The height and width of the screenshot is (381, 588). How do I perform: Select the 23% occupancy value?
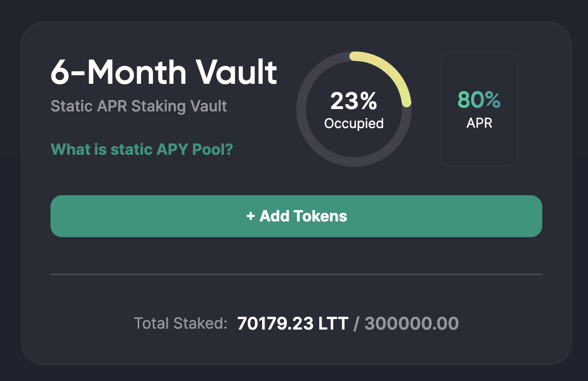pyautogui.click(x=354, y=101)
